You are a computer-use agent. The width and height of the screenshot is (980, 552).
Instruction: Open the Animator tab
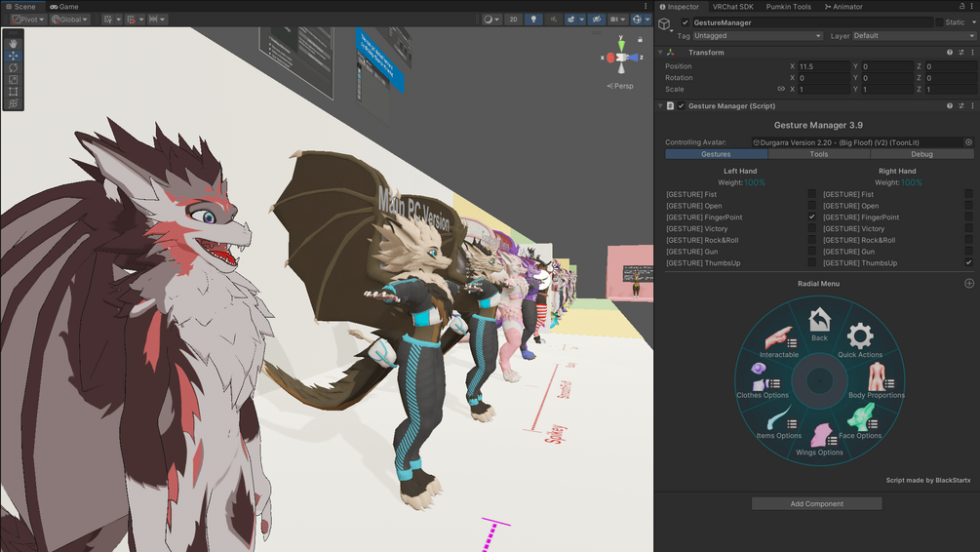(x=843, y=6)
